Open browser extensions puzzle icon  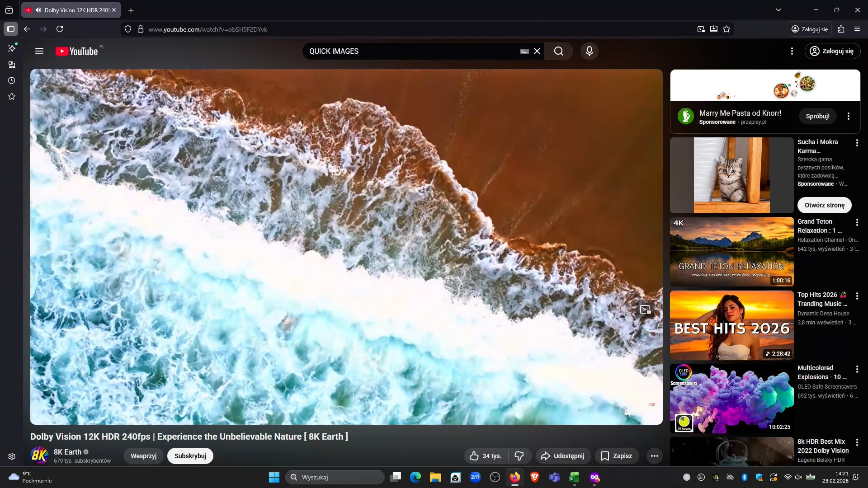coord(841,29)
